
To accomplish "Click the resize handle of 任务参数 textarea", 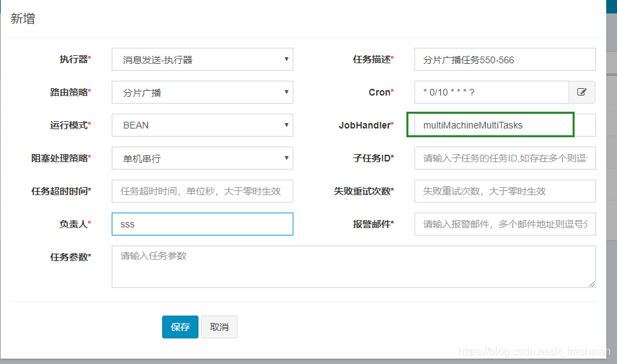I will [592, 284].
